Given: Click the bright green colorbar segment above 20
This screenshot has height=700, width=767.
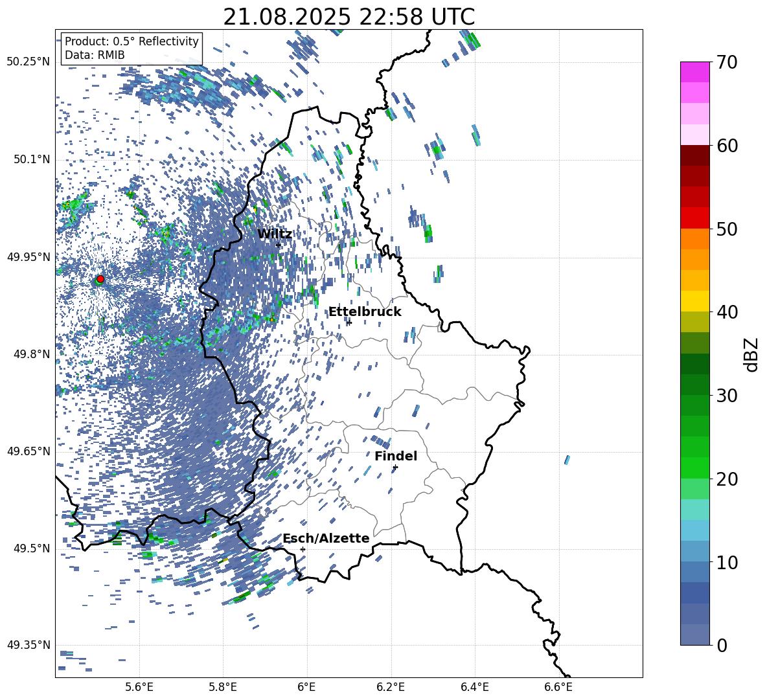Looking at the screenshot, I should (694, 468).
